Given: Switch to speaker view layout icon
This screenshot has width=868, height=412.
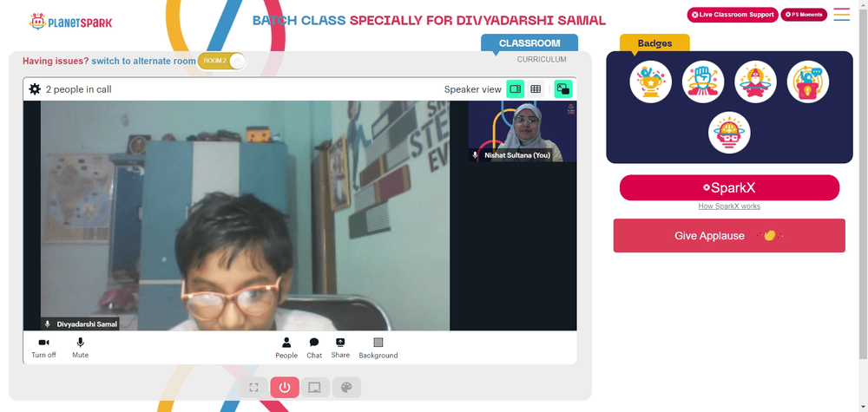Looking at the screenshot, I should pos(516,89).
